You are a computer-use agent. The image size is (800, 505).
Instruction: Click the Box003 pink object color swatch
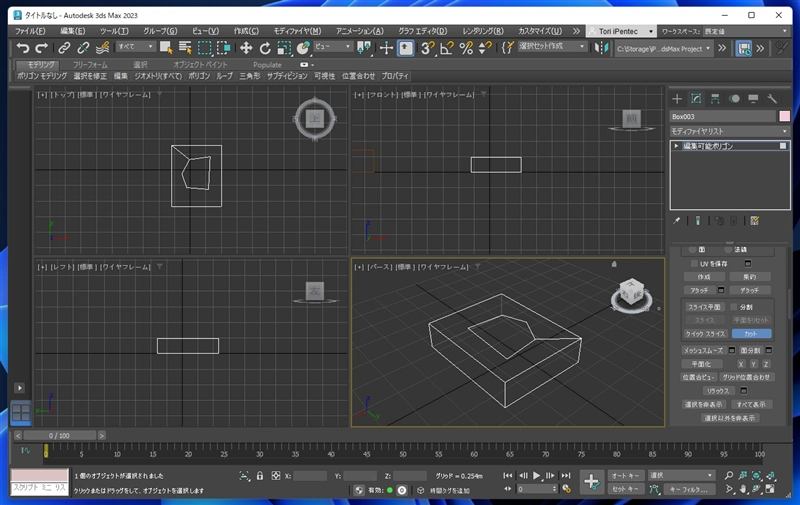click(784, 116)
